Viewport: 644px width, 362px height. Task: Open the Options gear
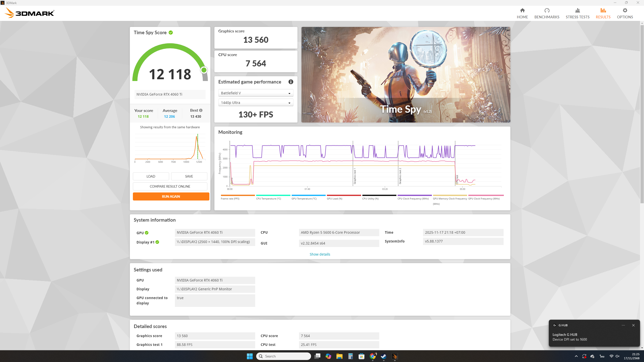pyautogui.click(x=625, y=11)
